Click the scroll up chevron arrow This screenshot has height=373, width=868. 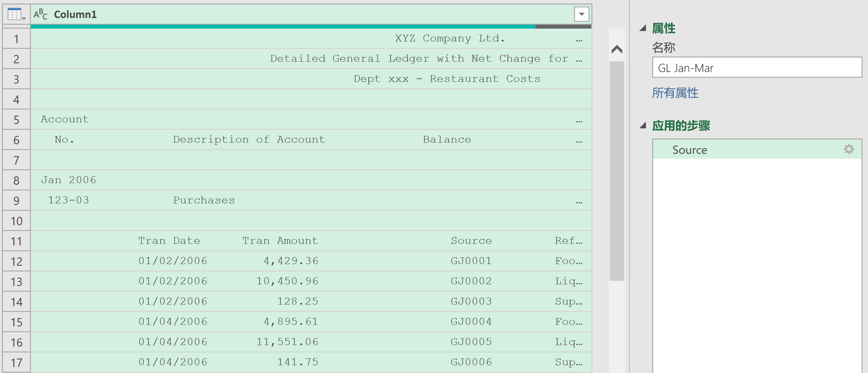(617, 49)
